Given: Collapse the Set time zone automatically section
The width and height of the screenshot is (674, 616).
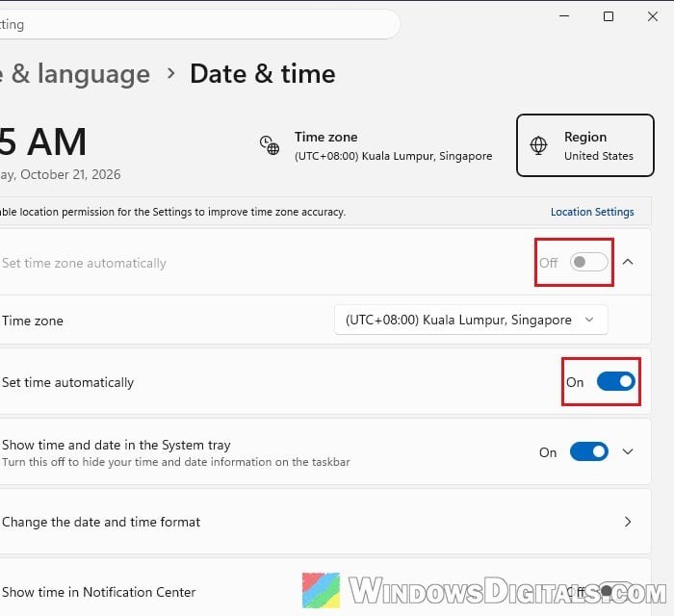Looking at the screenshot, I should point(628,262).
